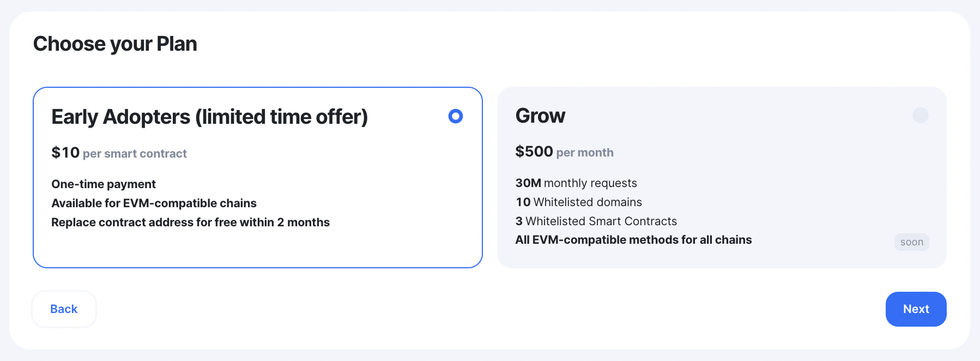Click the per month label beside $500
Image resolution: width=980 pixels, height=361 pixels.
click(585, 153)
